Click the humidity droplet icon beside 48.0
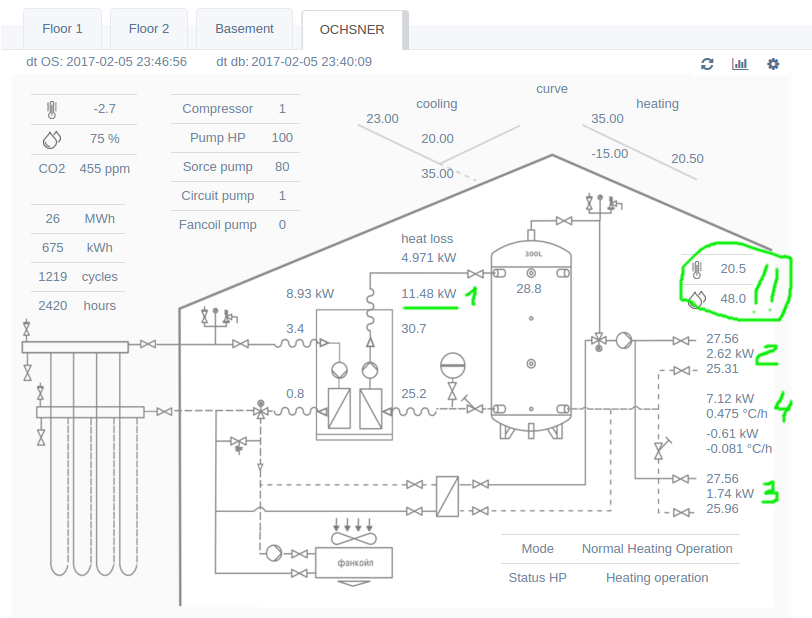 coord(697,299)
